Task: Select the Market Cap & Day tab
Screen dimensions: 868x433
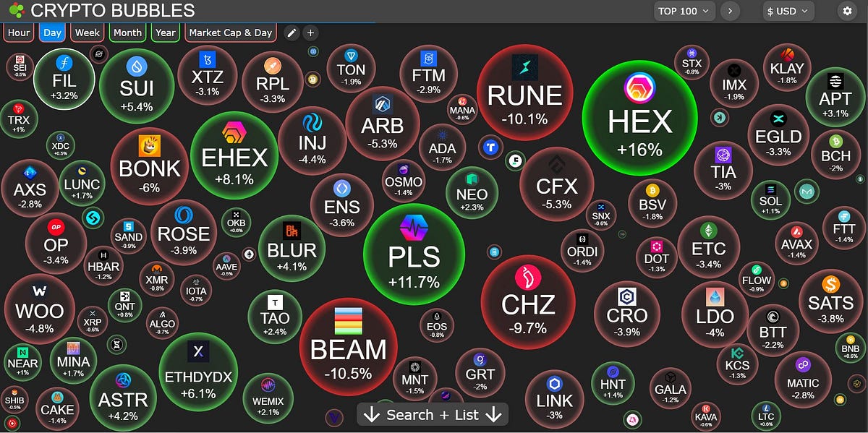Action: click(x=231, y=33)
